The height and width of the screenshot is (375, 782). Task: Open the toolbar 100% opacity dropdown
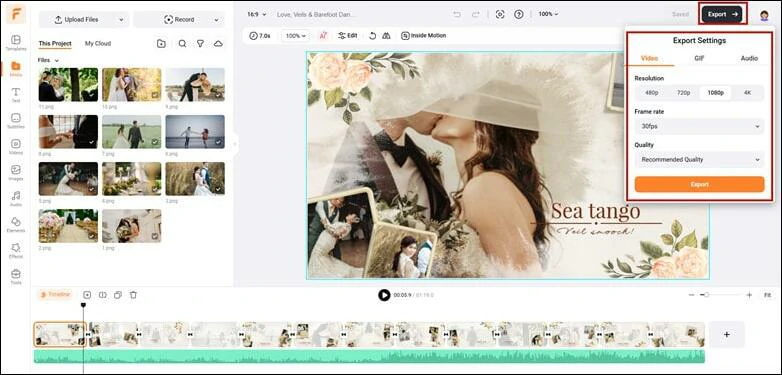295,36
